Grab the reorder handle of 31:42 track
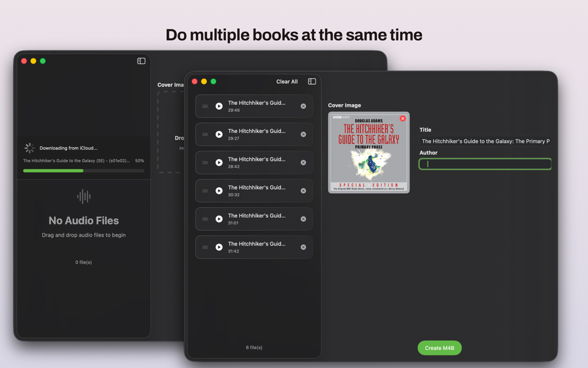Screen dimensions: 588x368 [205, 247]
